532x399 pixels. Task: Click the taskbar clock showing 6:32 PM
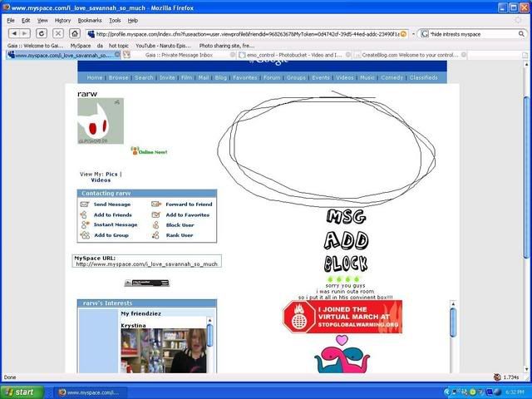515,392
